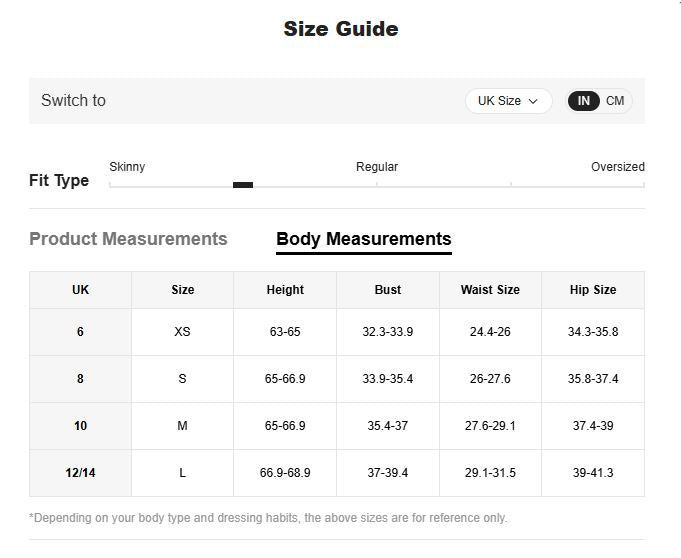Select the UK 10 row header
Screen dimensions: 681x558
80,426
